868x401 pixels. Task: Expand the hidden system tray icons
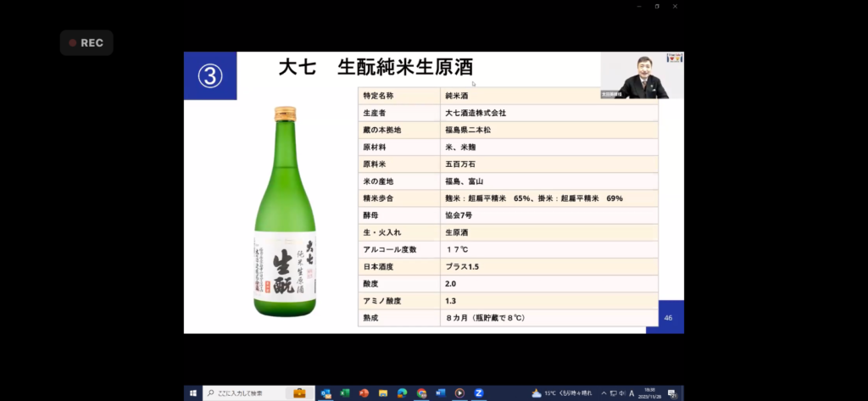coord(604,393)
